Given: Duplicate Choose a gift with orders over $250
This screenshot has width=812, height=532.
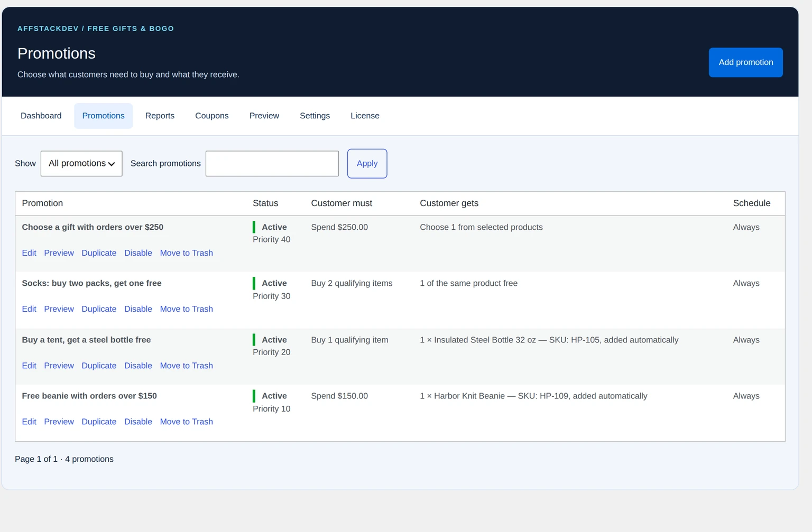Looking at the screenshot, I should [x=99, y=253].
